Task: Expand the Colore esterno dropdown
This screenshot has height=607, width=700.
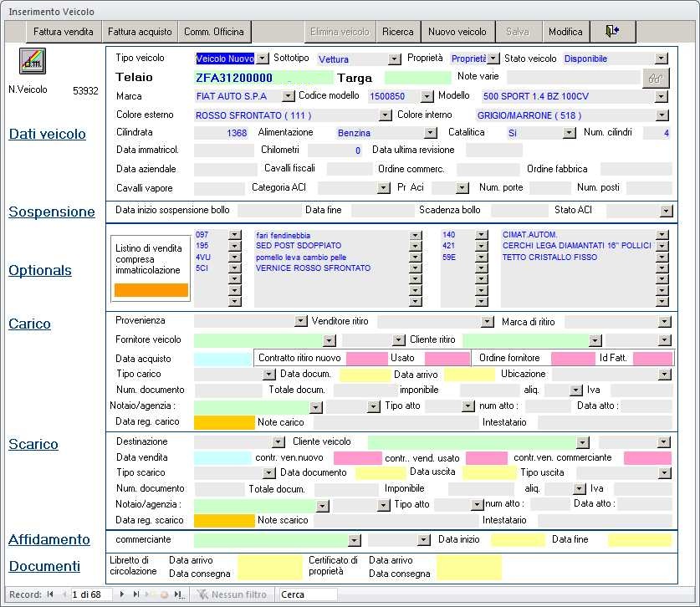Action: coord(386,115)
